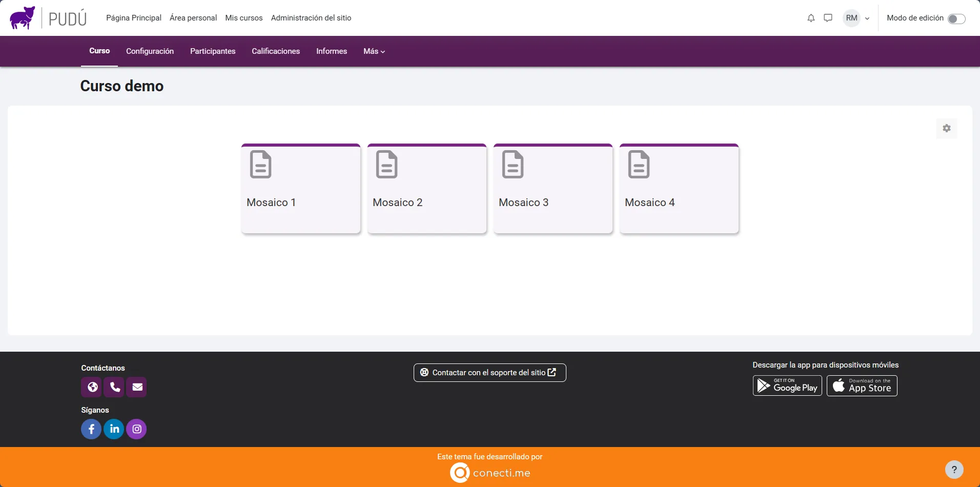980x487 pixels.
Task: Click the globe website contact icon
Action: pos(92,387)
